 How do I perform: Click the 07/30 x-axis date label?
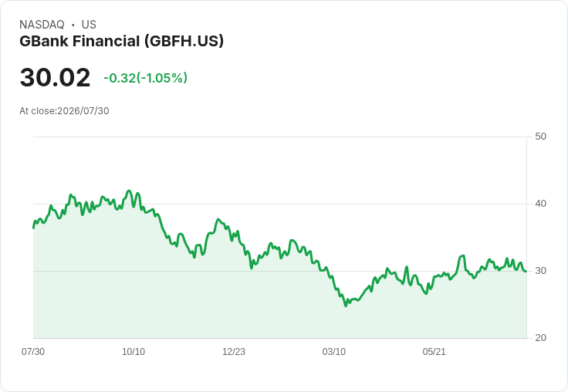33,351
